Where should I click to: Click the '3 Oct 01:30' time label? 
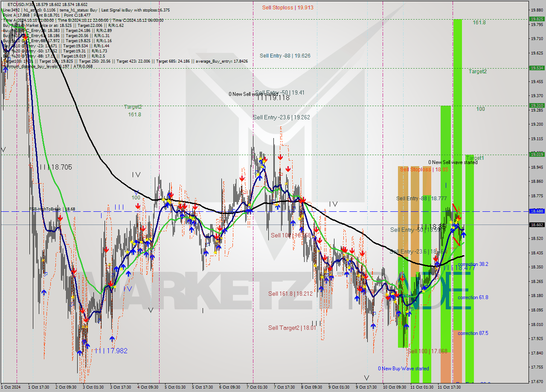[x=93, y=387]
